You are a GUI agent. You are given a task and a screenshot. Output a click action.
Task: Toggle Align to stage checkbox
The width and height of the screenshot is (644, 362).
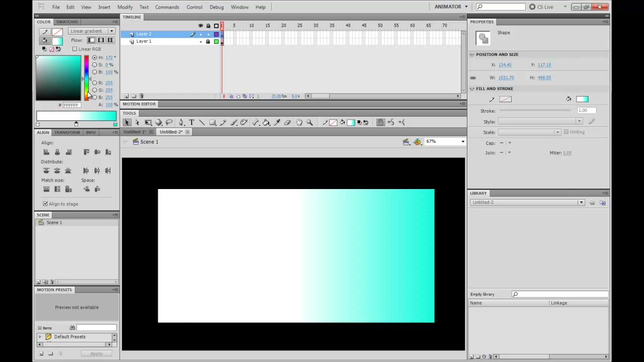coord(45,204)
